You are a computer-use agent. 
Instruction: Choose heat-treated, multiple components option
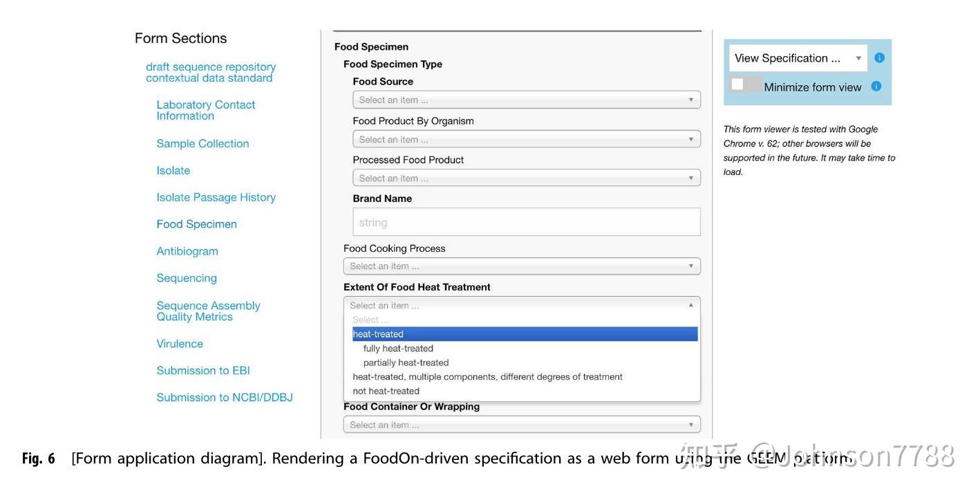pyautogui.click(x=487, y=377)
